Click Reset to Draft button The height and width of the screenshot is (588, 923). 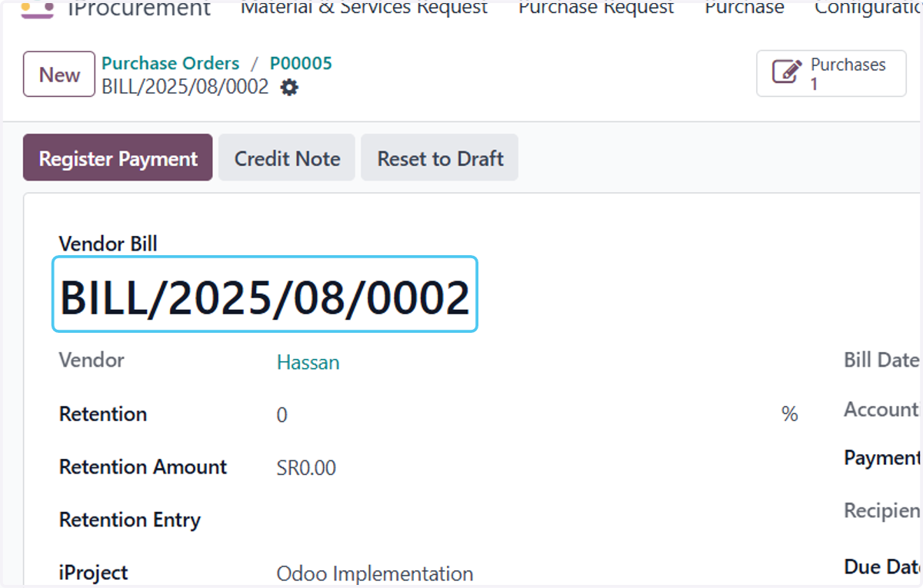pos(440,158)
